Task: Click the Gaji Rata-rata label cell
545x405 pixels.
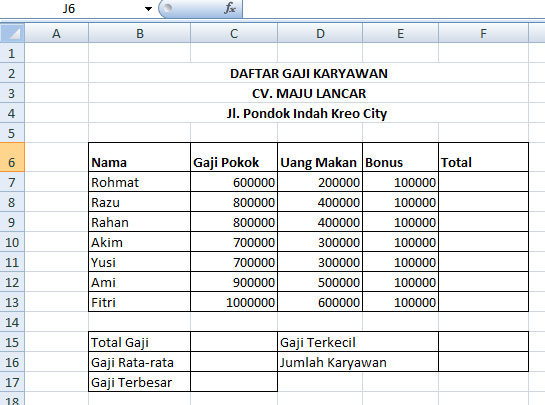Action: 139,362
